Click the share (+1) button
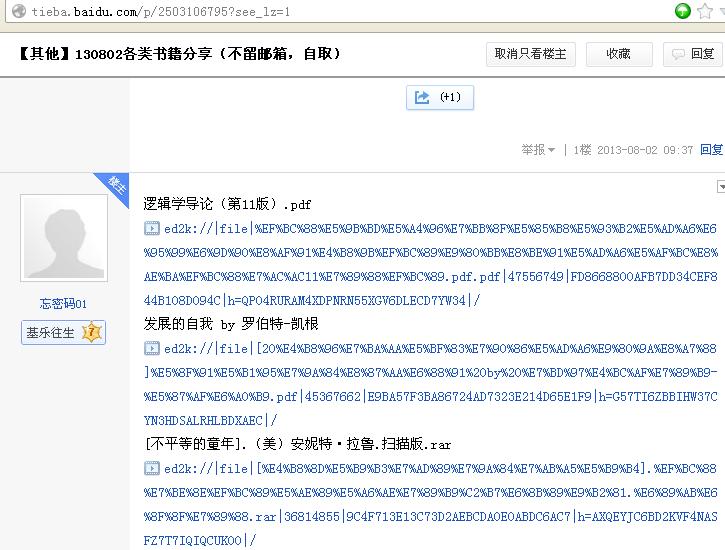The height and width of the screenshot is (550, 725). 440,97
